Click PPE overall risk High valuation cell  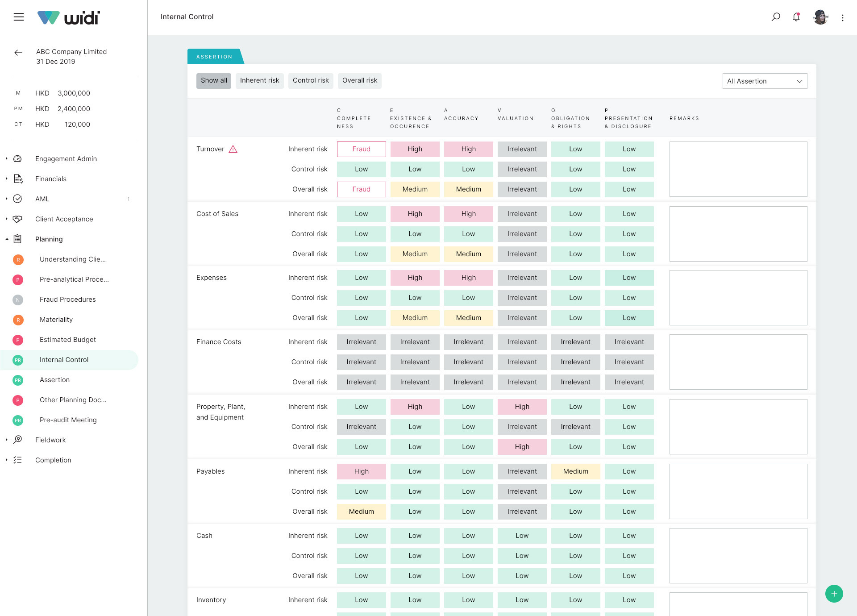522,447
